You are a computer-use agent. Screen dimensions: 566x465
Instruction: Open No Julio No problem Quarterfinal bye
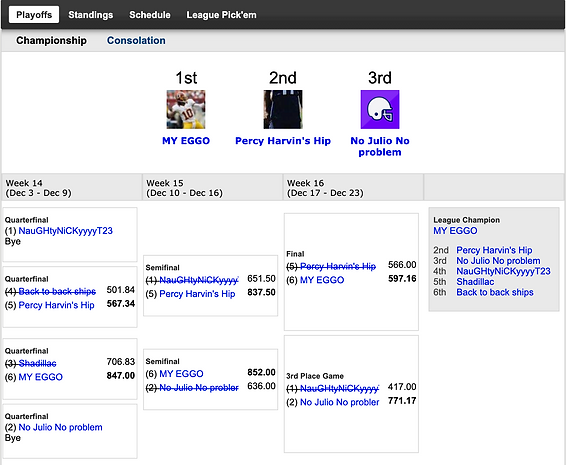(x=60, y=427)
